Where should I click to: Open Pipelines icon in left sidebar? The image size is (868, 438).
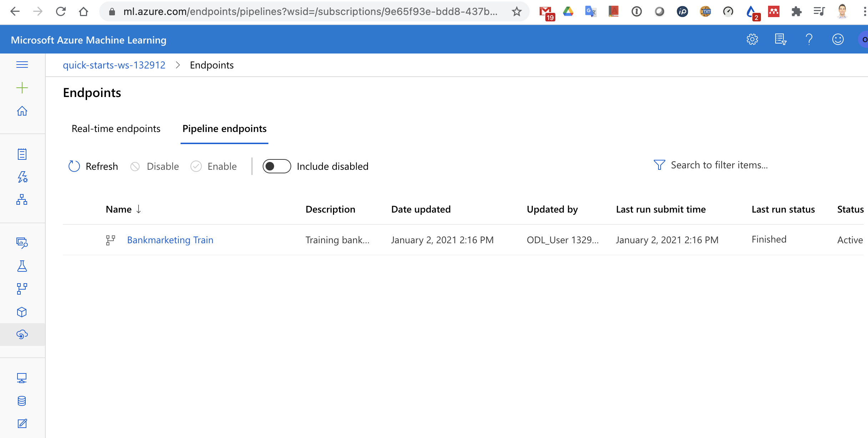tap(22, 289)
